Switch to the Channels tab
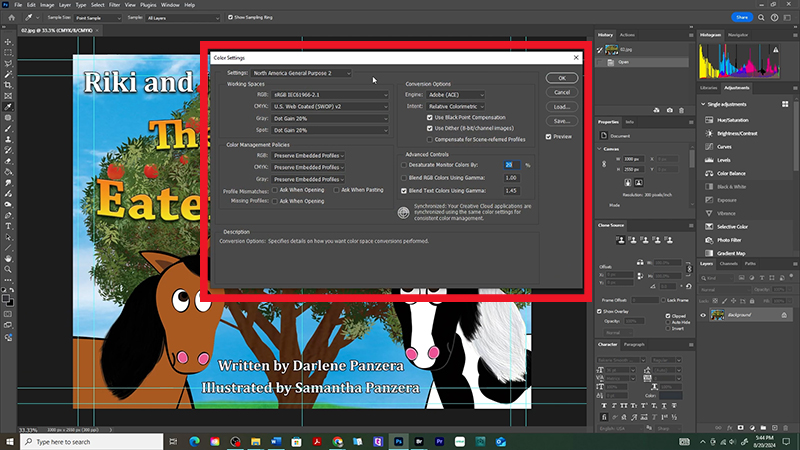Screen dimensions: 800x450 click(x=728, y=264)
